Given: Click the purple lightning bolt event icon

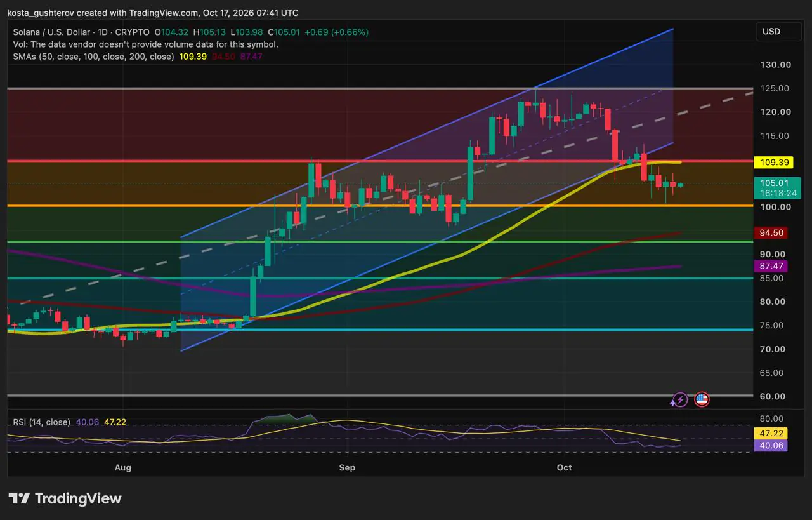Looking at the screenshot, I should pos(680,399).
